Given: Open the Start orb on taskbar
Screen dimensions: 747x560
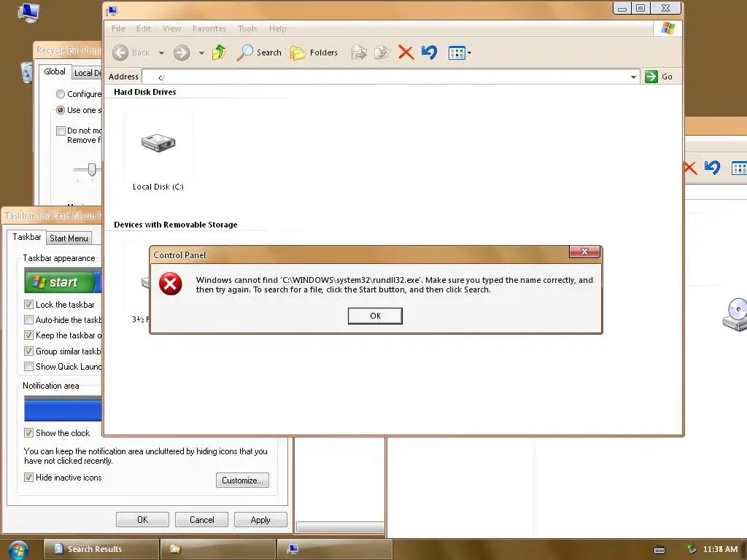Looking at the screenshot, I should (x=18, y=550).
